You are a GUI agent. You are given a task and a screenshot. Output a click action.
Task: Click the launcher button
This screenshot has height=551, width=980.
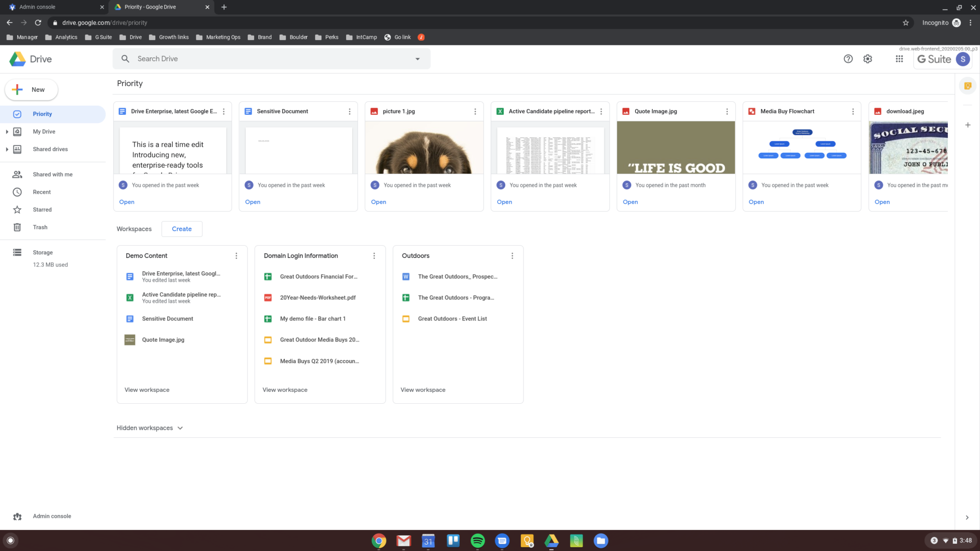coord(11,541)
